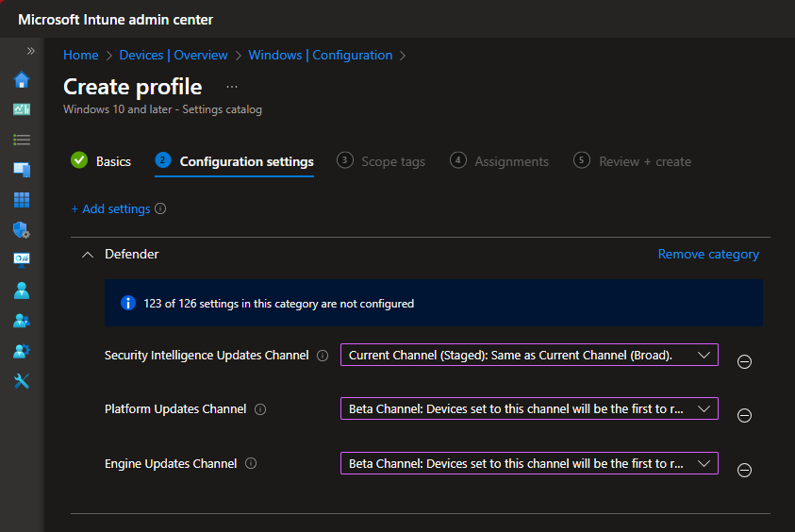Show info for Security Intelligence Updates Channel
The width and height of the screenshot is (795, 532).
[323, 356]
